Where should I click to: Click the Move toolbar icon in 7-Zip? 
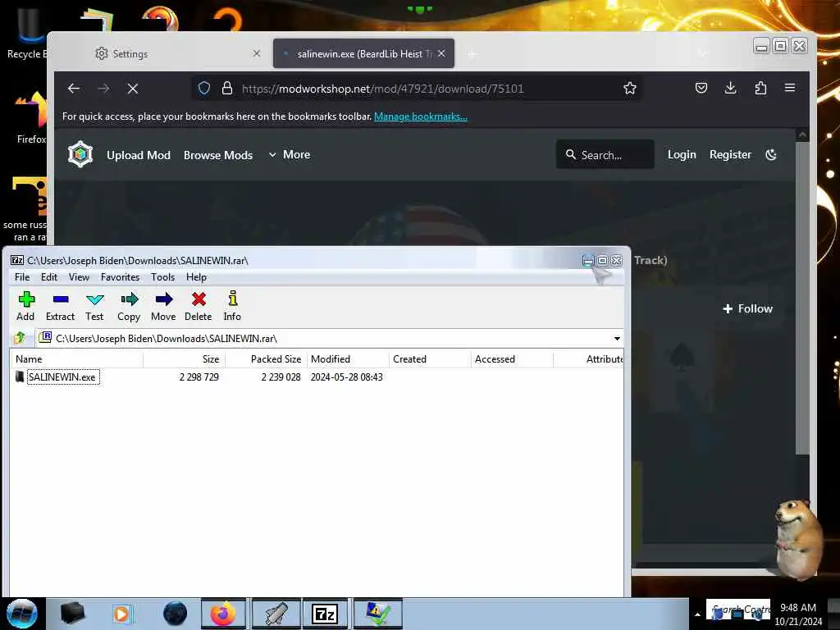tap(163, 307)
